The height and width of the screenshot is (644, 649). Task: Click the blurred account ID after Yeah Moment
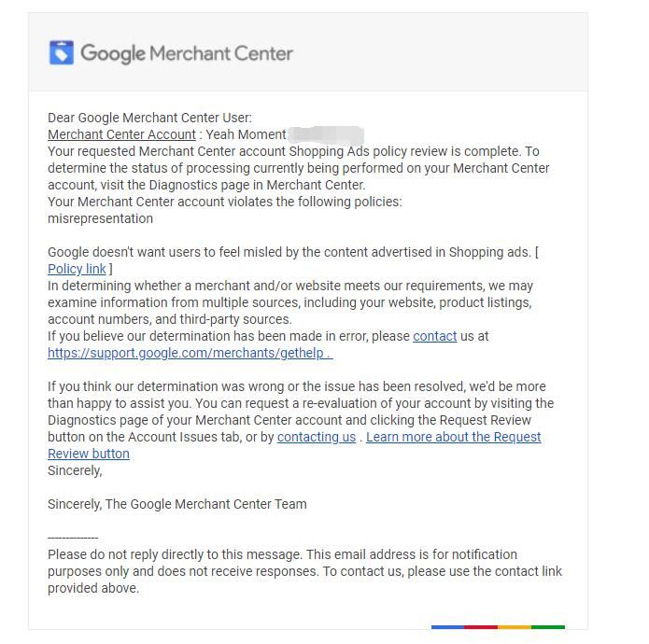pyautogui.click(x=325, y=134)
